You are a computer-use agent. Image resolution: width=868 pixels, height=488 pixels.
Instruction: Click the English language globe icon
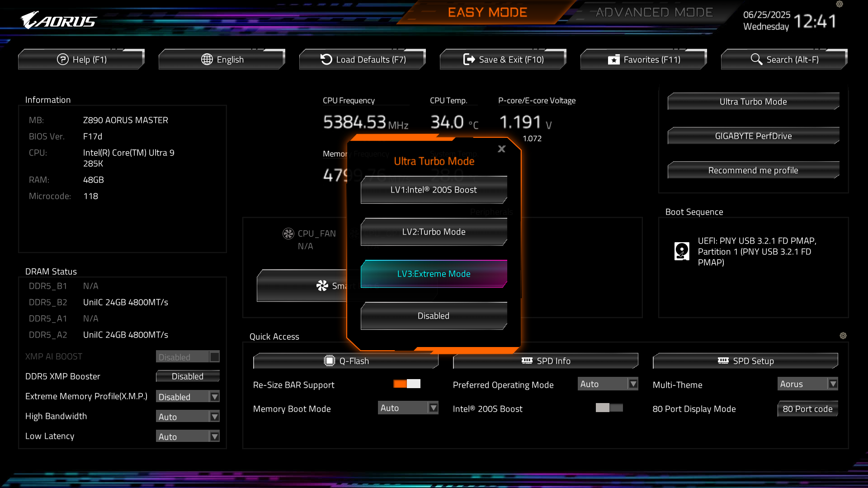(207, 59)
